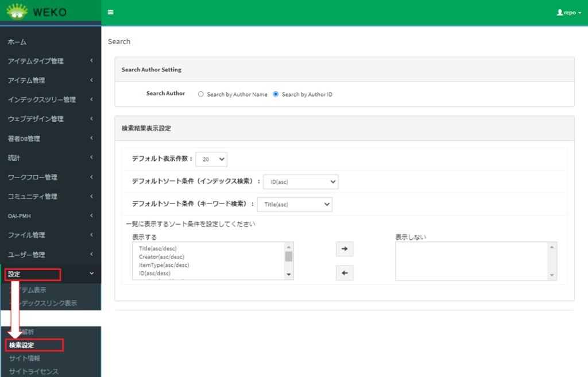The width and height of the screenshot is (588, 377).
Task: Click the WEKO logo icon
Action: pos(17,11)
